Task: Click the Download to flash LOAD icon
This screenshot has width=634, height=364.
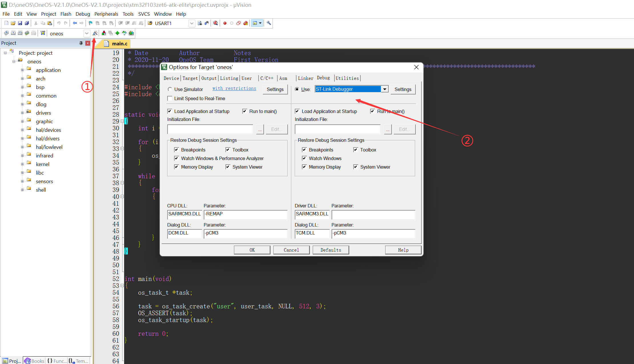Action: (43, 33)
